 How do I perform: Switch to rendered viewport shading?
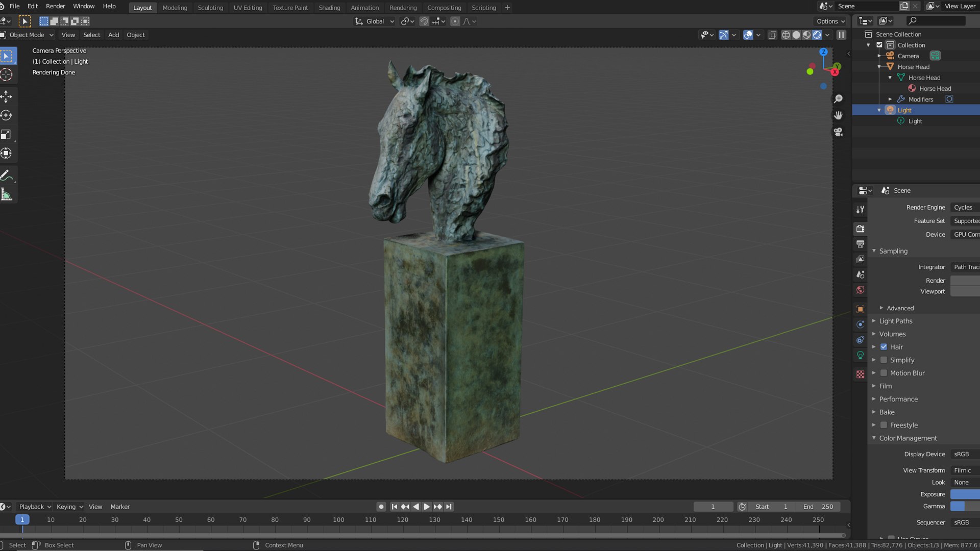coord(817,35)
